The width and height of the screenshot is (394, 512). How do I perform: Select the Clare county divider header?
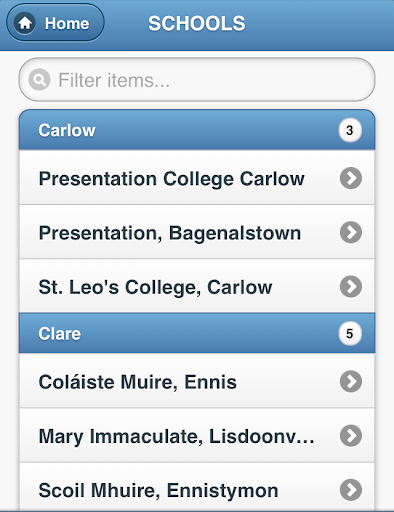tap(197, 333)
